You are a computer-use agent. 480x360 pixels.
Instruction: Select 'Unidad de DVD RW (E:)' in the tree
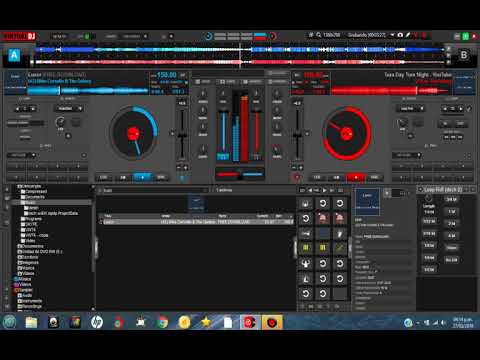[x=40, y=252]
